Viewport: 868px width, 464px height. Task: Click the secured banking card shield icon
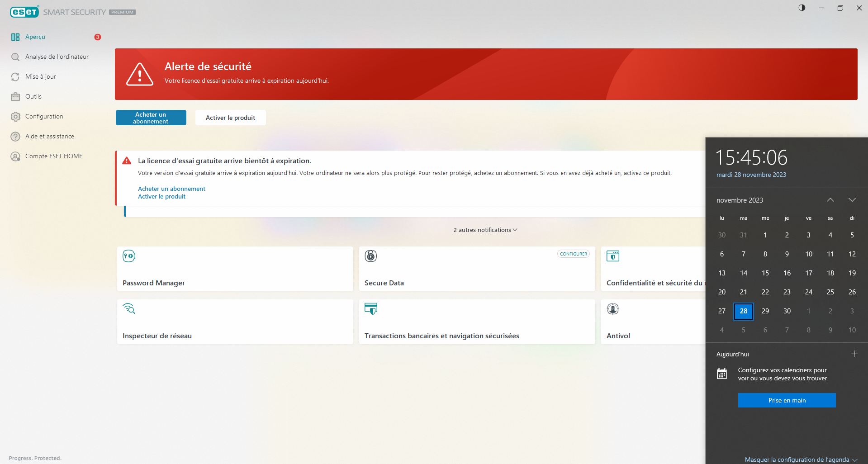pyautogui.click(x=371, y=309)
